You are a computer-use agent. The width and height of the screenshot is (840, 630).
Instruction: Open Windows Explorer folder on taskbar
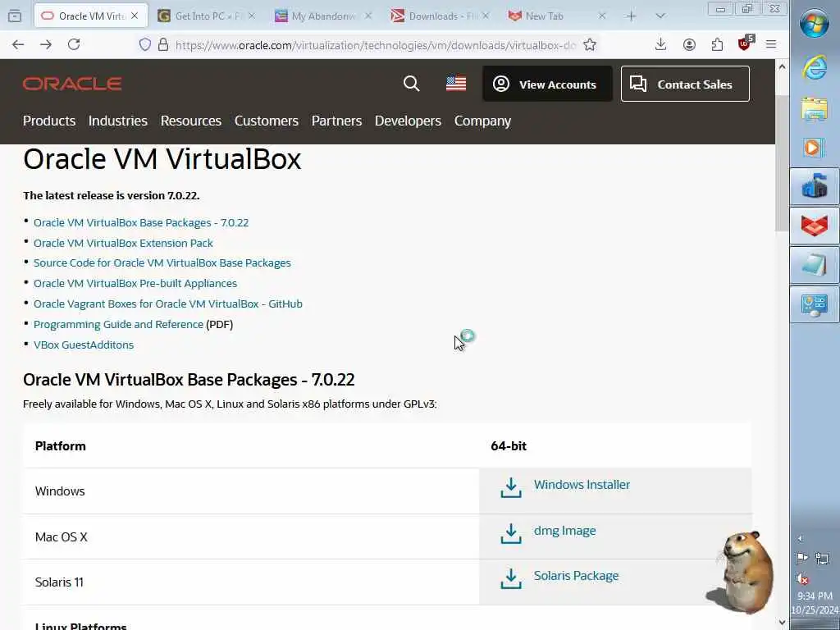click(x=815, y=107)
